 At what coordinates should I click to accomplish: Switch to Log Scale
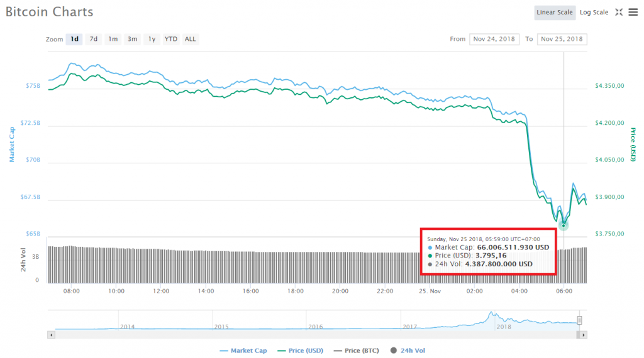click(594, 13)
